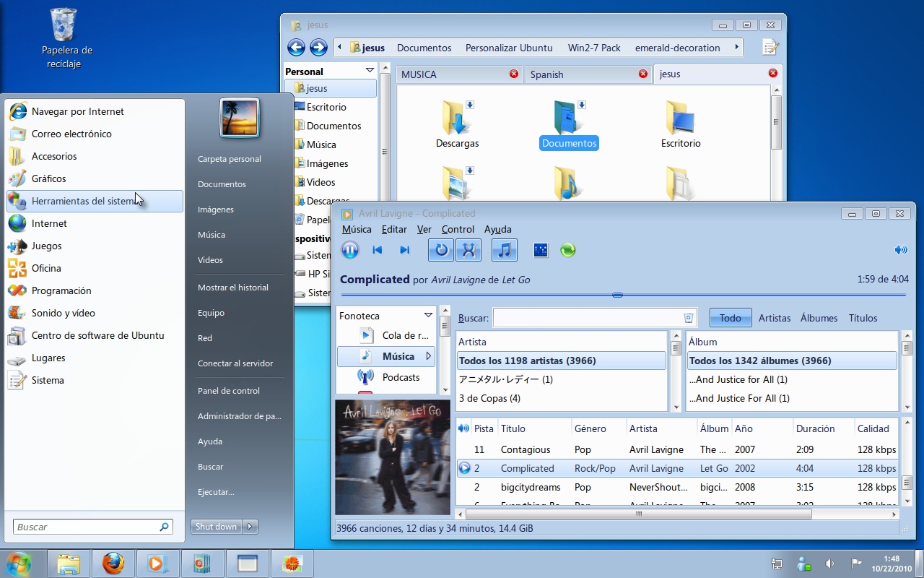Open the Descargas folder icon

point(457,118)
